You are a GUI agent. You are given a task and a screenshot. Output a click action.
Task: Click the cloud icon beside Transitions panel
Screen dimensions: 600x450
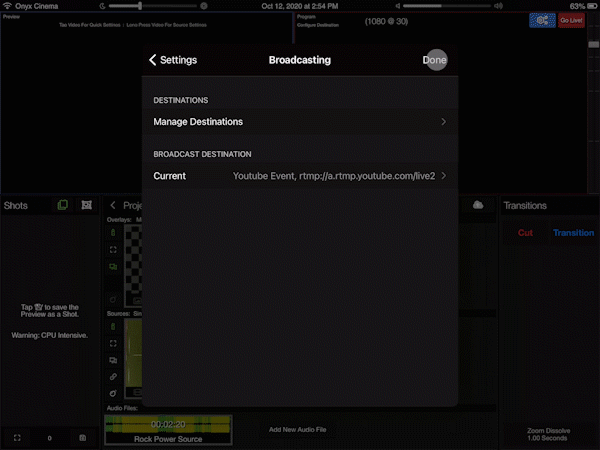(x=478, y=205)
